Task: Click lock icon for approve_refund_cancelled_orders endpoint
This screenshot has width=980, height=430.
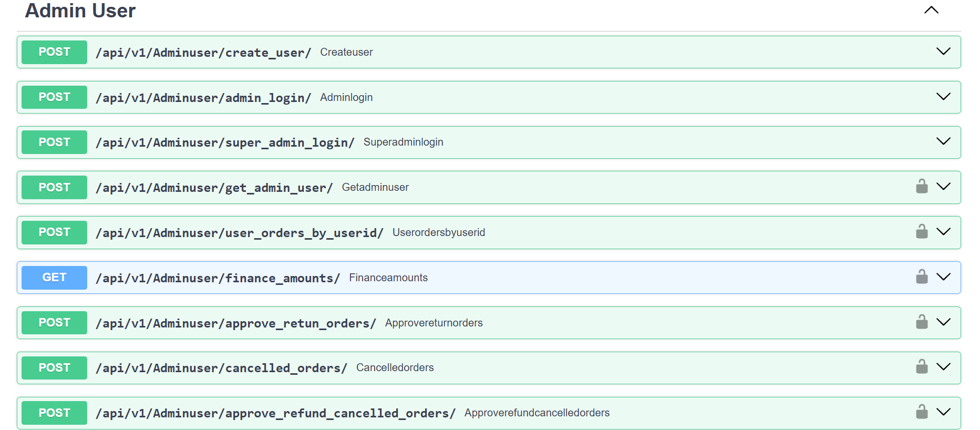Action: (x=922, y=412)
